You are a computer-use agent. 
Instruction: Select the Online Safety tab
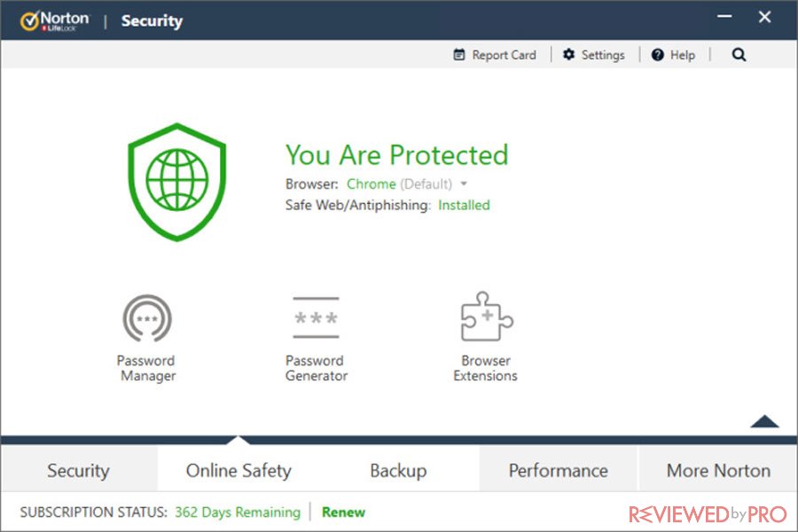pyautogui.click(x=239, y=471)
